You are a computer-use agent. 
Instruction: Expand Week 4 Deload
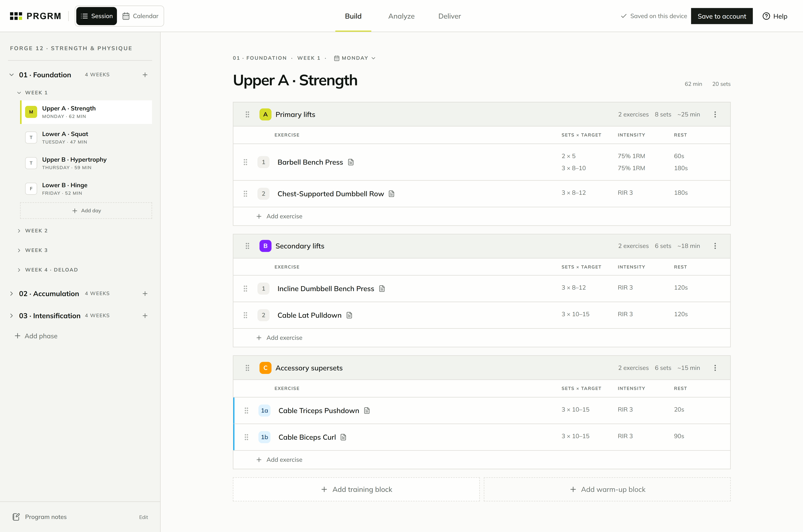[x=19, y=270]
